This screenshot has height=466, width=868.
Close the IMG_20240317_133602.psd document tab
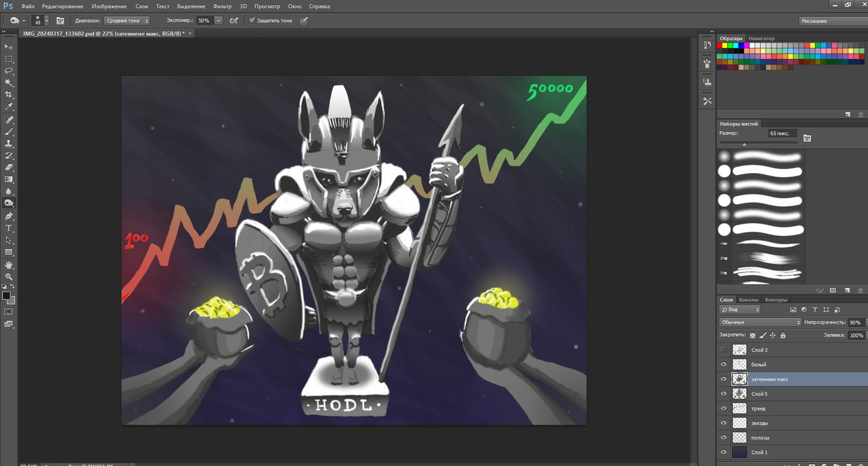point(190,33)
